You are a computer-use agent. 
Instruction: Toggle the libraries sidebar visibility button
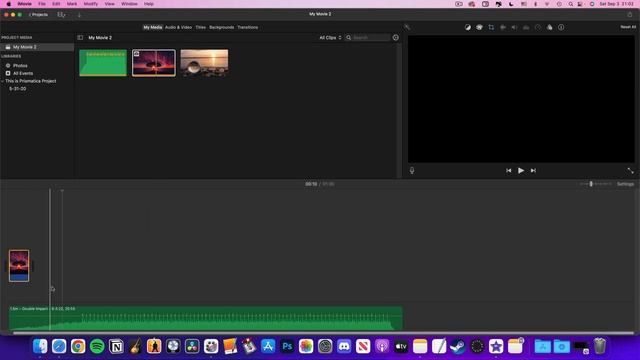pos(80,38)
